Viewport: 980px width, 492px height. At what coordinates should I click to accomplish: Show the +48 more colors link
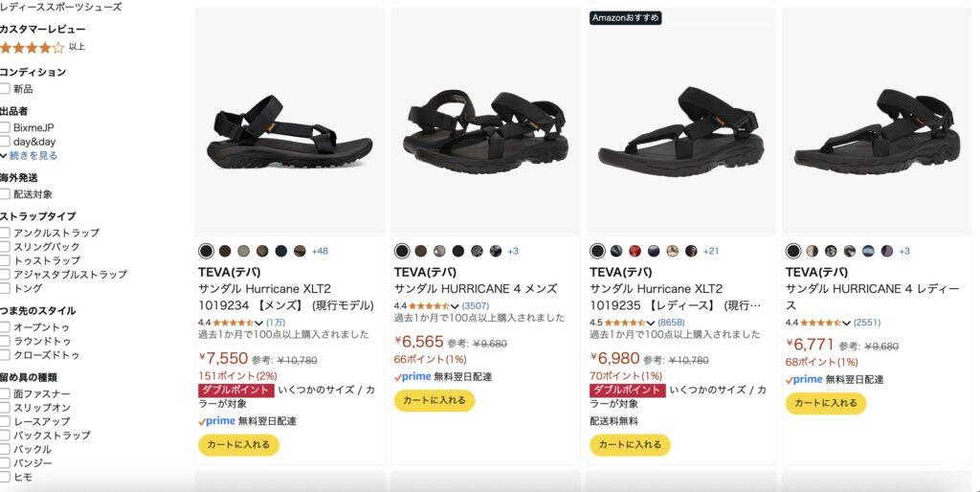320,252
